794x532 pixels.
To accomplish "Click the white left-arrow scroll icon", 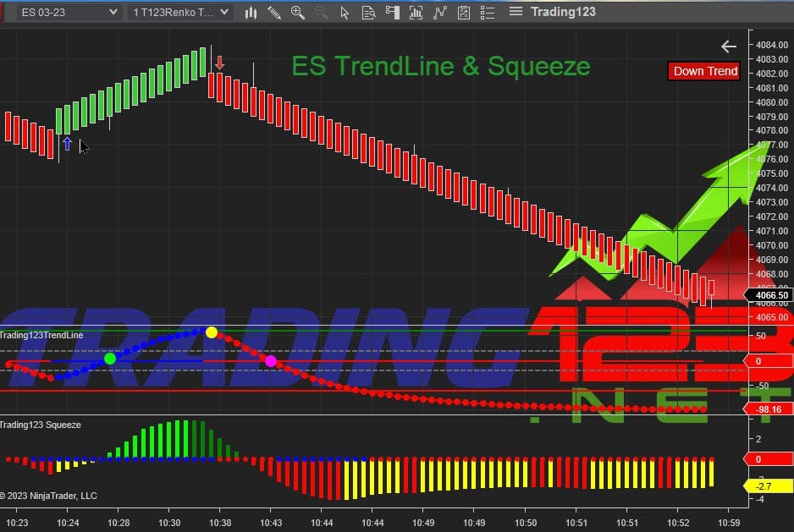I will coord(729,47).
